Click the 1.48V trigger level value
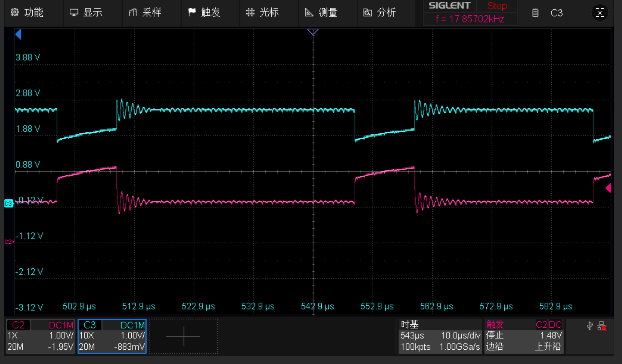This screenshot has width=622, height=364. [551, 336]
